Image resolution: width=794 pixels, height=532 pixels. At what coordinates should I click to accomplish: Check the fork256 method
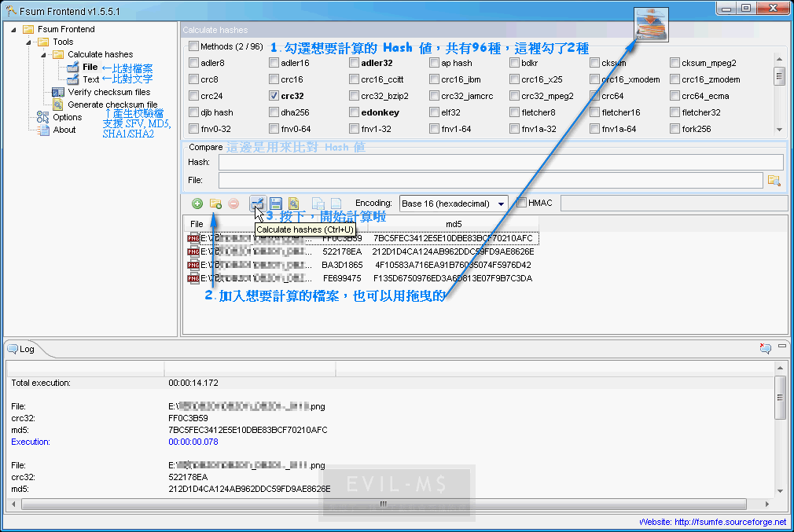click(675, 129)
